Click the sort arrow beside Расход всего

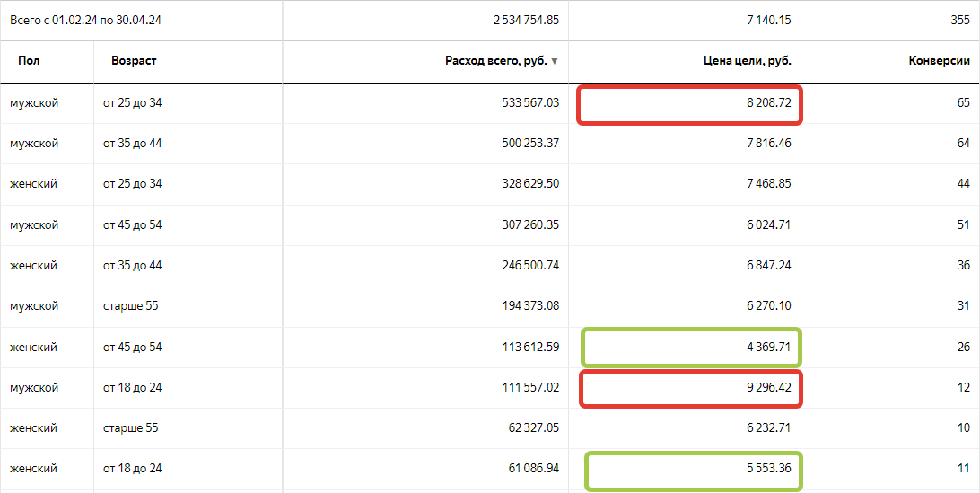[555, 62]
